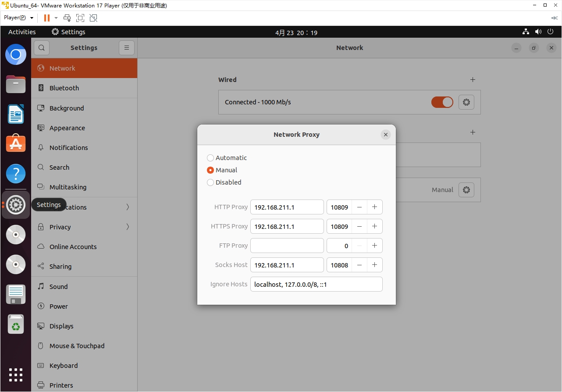Go to the Sound settings section
This screenshot has width=562, height=392.
(x=58, y=287)
